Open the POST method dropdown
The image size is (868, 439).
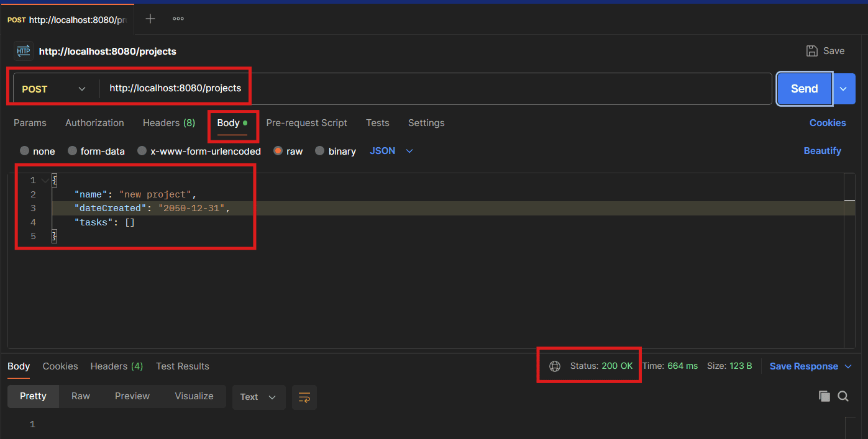(x=55, y=89)
